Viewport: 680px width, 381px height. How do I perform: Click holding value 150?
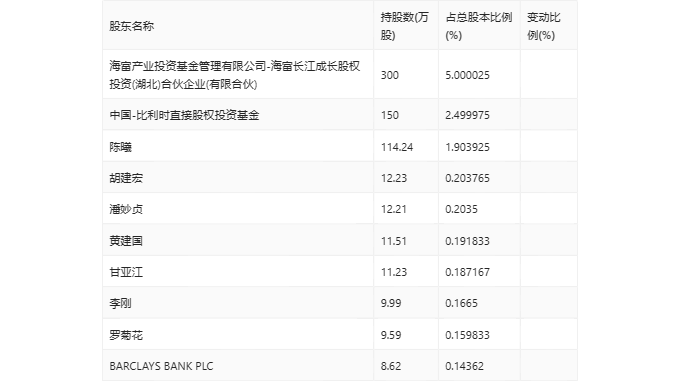[389, 115]
